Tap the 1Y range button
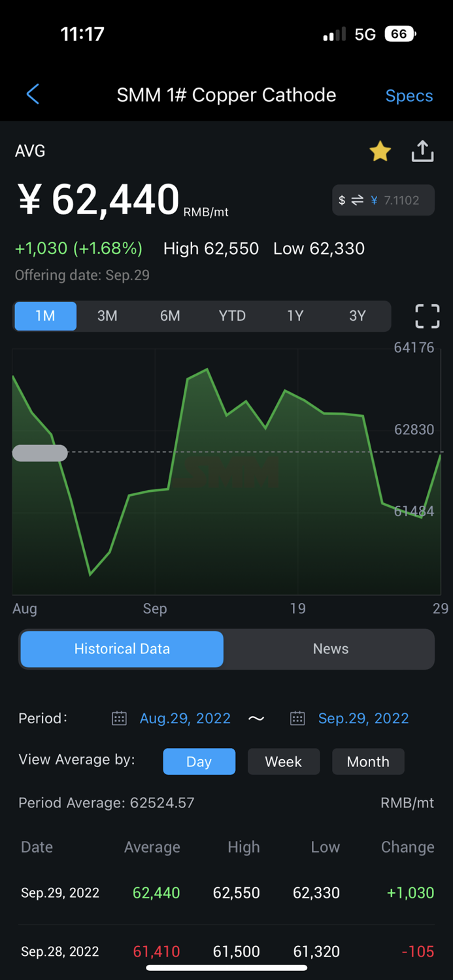453x980 pixels. (295, 316)
